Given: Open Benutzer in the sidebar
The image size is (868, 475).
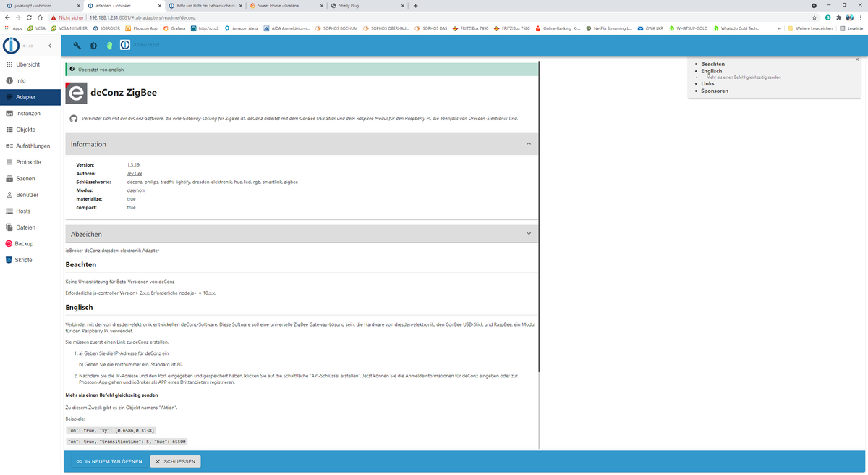Looking at the screenshot, I should click(x=30, y=195).
